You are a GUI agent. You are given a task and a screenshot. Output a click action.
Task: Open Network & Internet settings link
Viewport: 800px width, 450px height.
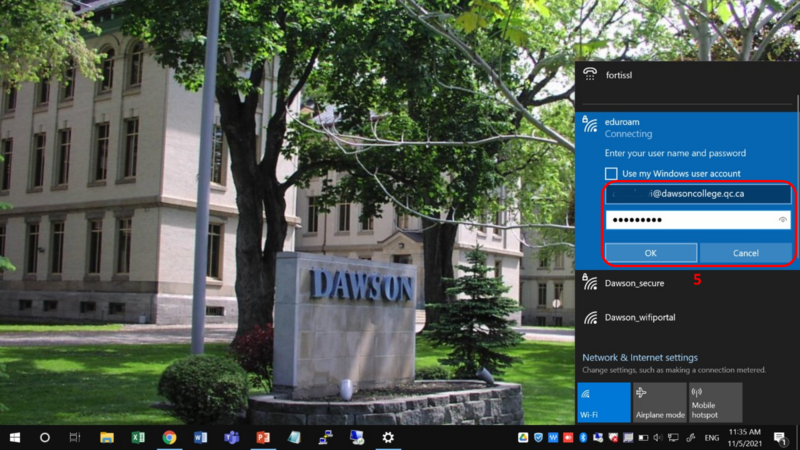640,358
